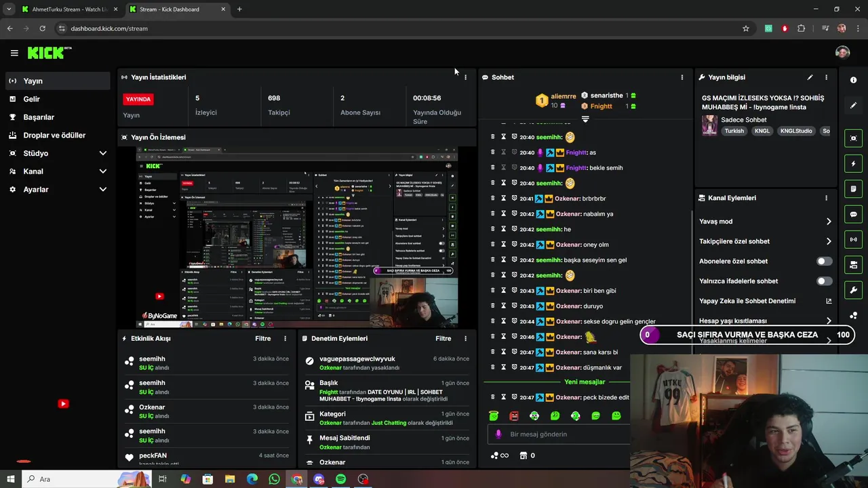Open the Sadece Sohbet category thumbnail
This screenshot has height=488, width=868.
coord(709,125)
